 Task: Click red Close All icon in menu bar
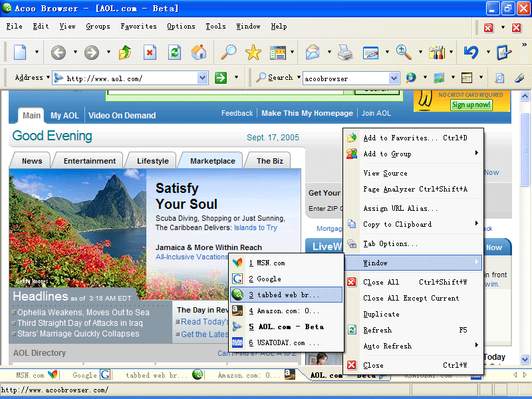pyautogui.click(x=488, y=27)
